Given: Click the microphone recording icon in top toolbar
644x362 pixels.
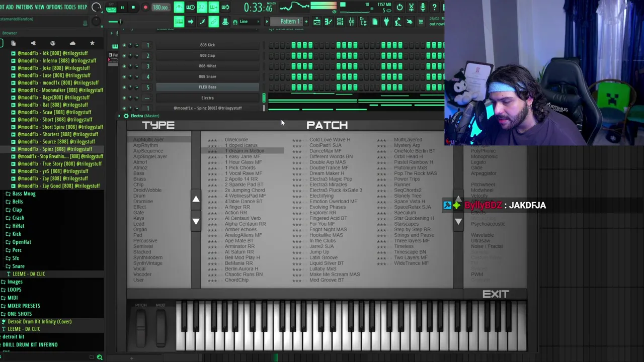Looking at the screenshot, I should pyautogui.click(x=423, y=8).
